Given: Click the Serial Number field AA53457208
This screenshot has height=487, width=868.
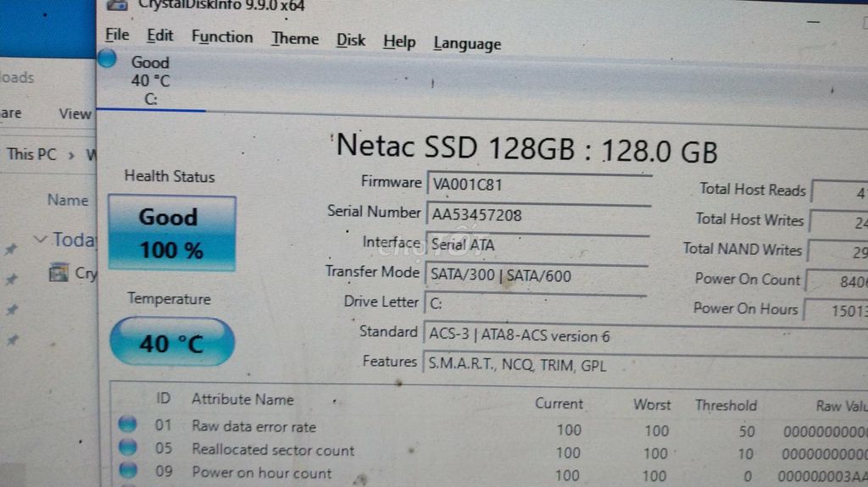Looking at the screenshot, I should pos(538,215).
